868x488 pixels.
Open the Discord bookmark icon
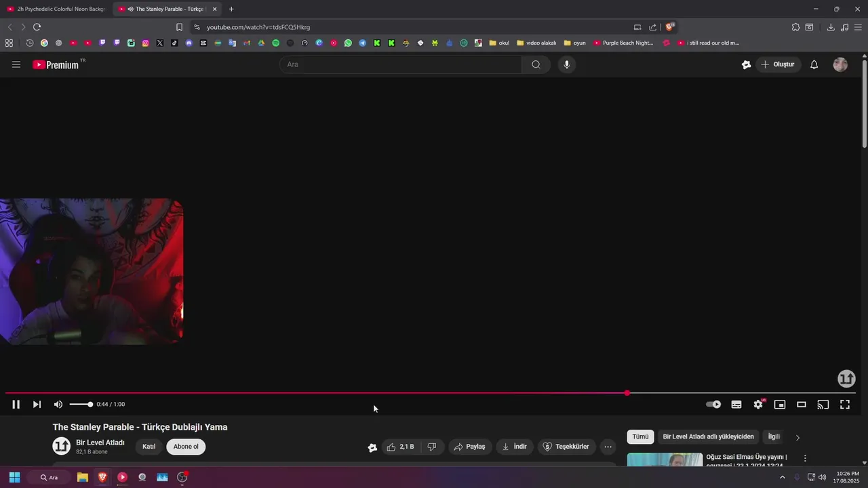click(189, 43)
